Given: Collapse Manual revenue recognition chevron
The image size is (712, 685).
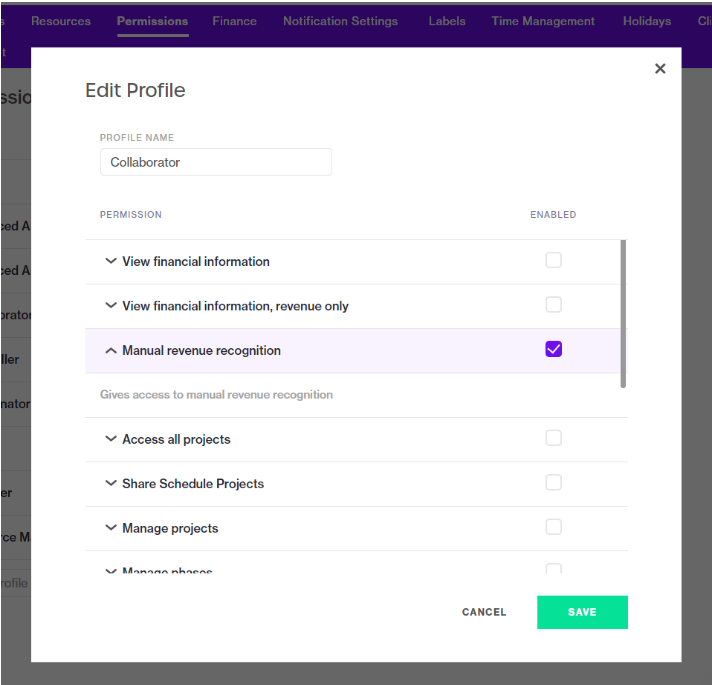Looking at the screenshot, I should (111, 350).
